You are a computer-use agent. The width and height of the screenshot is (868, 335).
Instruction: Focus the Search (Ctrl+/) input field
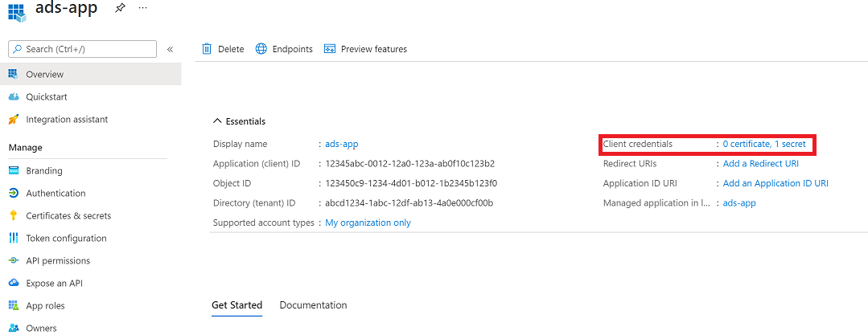88,49
